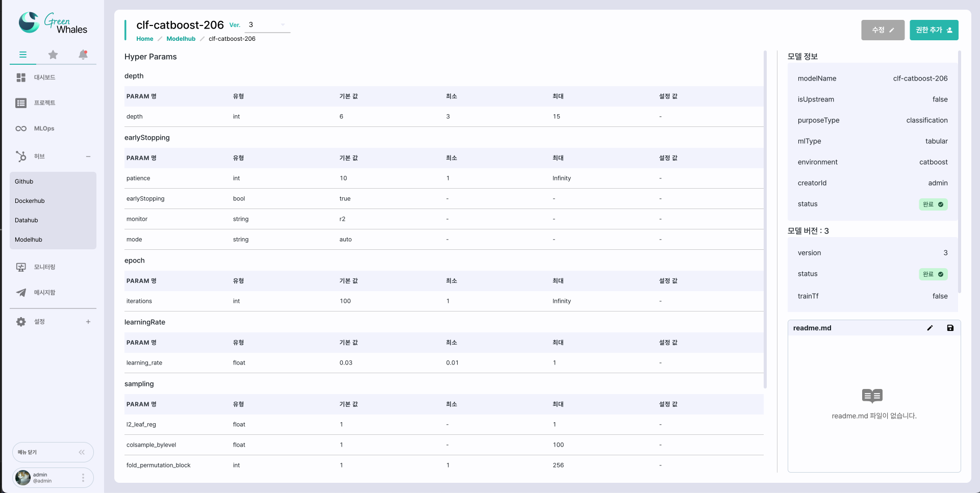Open the 모니터링 menu item
This screenshot has height=493, width=980.
click(x=44, y=267)
